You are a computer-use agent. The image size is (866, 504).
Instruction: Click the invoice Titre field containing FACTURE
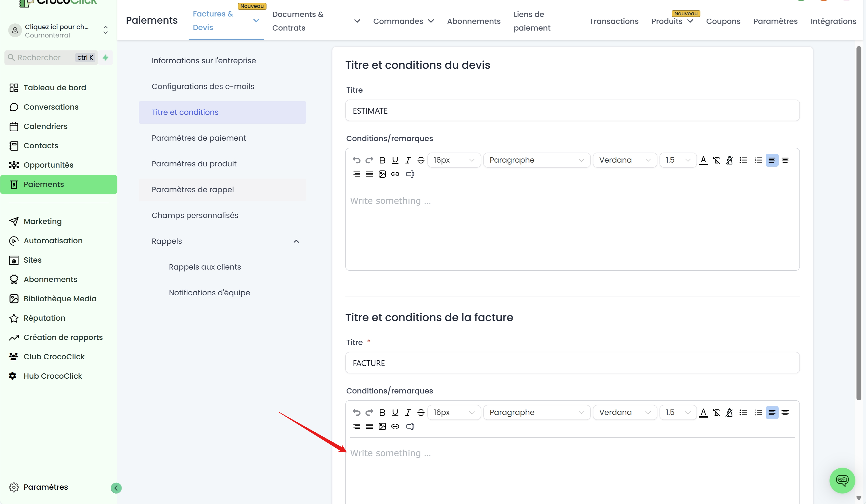click(572, 363)
